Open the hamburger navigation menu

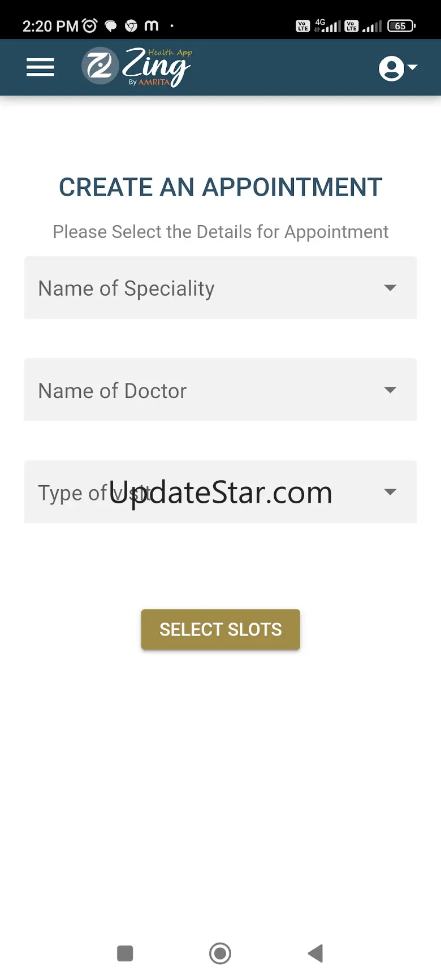(x=40, y=67)
